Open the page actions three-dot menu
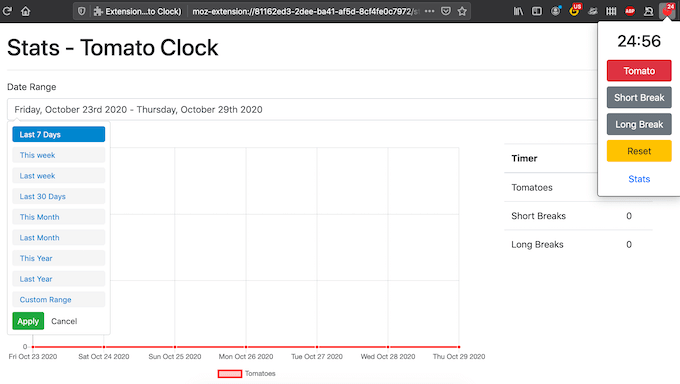Image resolution: width=680 pixels, height=384 pixels. click(x=429, y=11)
